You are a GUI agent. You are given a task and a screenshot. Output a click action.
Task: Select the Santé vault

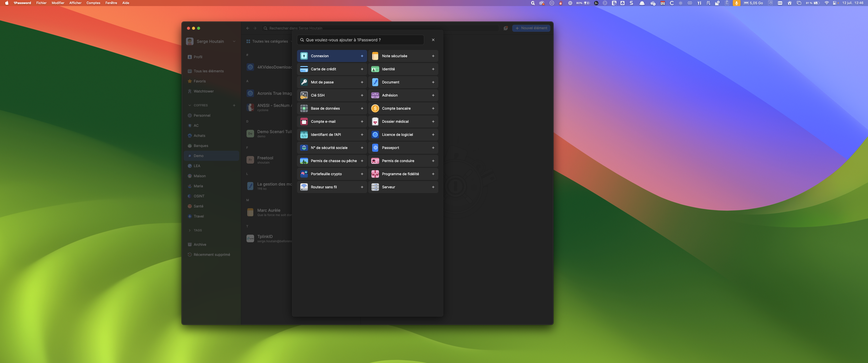click(211, 206)
